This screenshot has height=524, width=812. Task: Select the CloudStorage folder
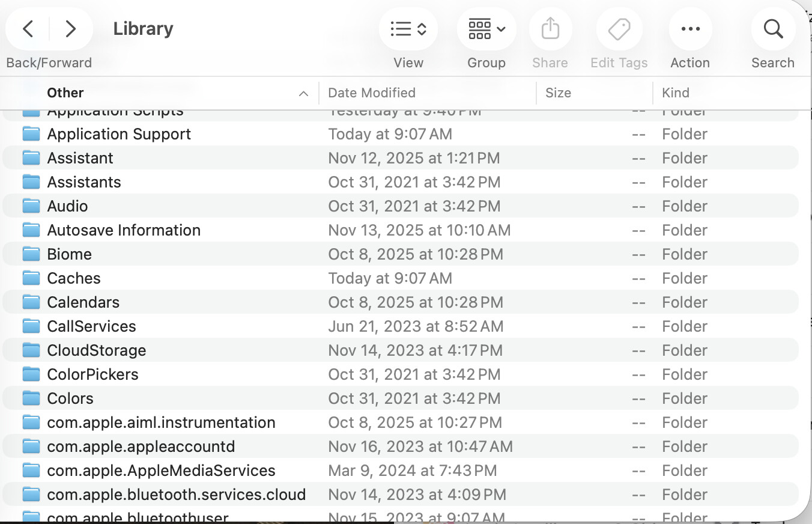97,350
